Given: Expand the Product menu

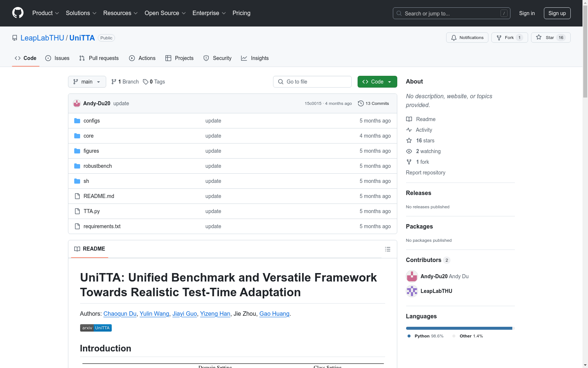Looking at the screenshot, I should 46,13.
